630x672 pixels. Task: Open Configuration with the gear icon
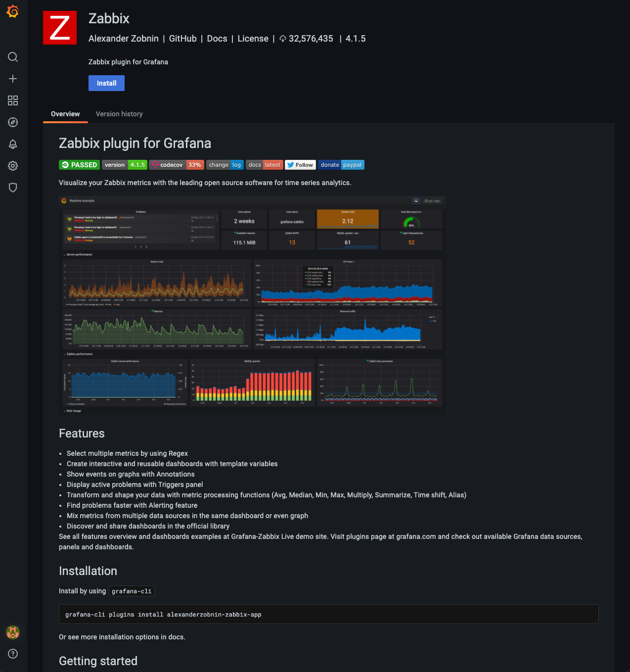click(x=12, y=166)
